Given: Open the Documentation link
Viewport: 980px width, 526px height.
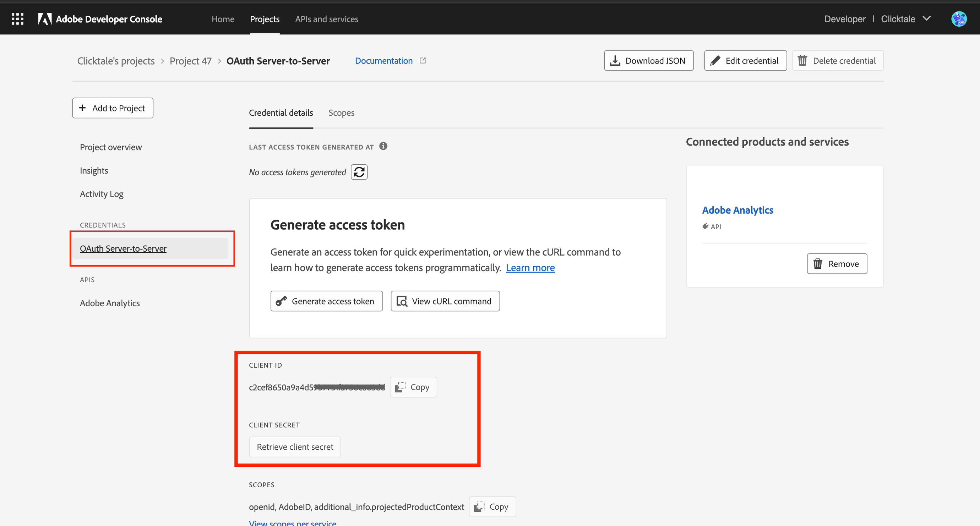Looking at the screenshot, I should [383, 60].
